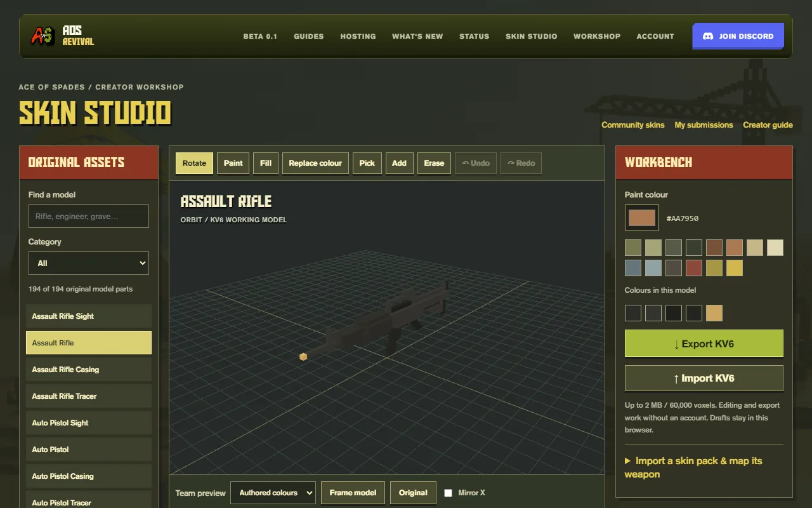Viewport: 812px width, 508px height.
Task: Pick the light sage palette swatch
Action: pyautogui.click(x=653, y=248)
